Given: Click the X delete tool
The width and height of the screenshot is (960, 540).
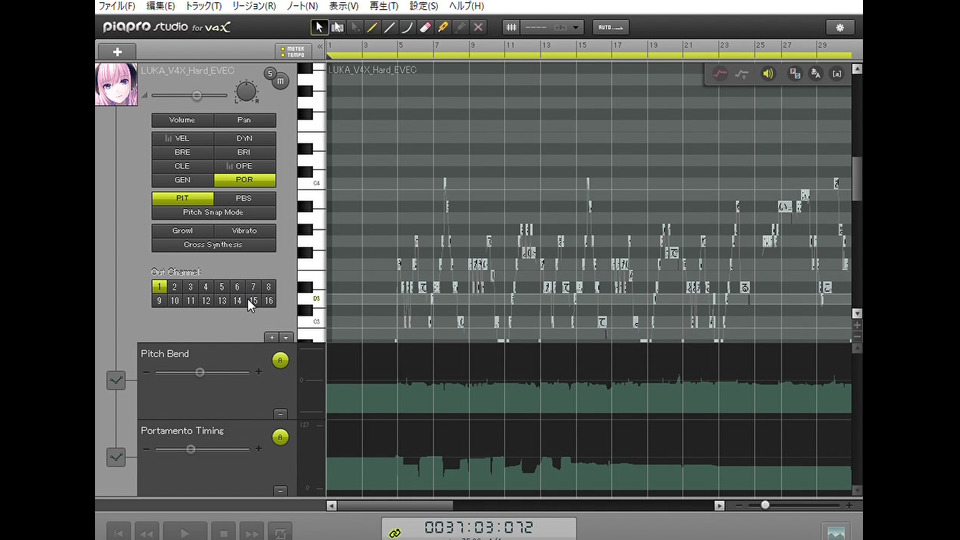Looking at the screenshot, I should (x=478, y=27).
